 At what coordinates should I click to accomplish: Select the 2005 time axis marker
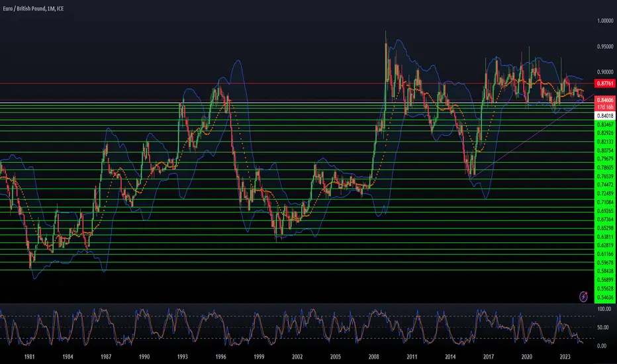click(x=335, y=357)
